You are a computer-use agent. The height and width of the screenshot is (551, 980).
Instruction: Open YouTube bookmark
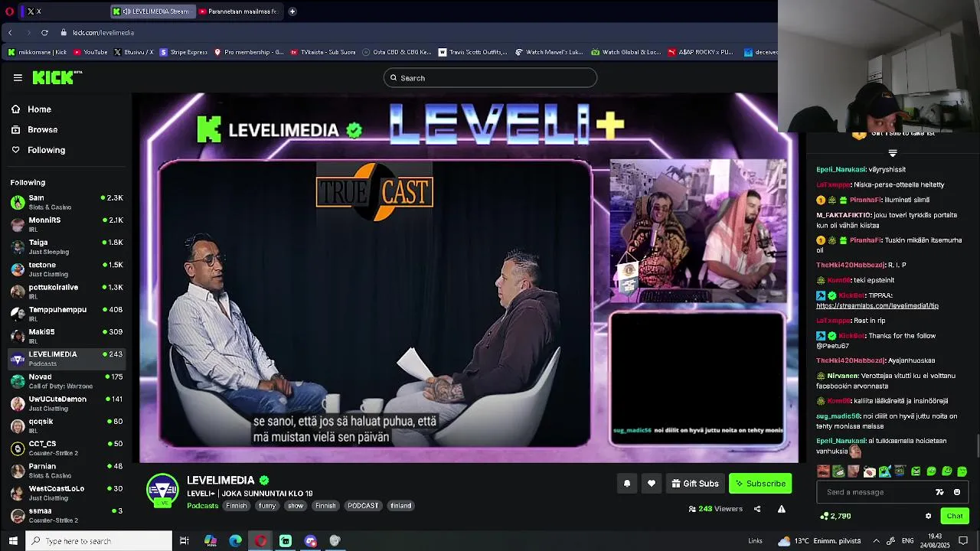tap(89, 52)
